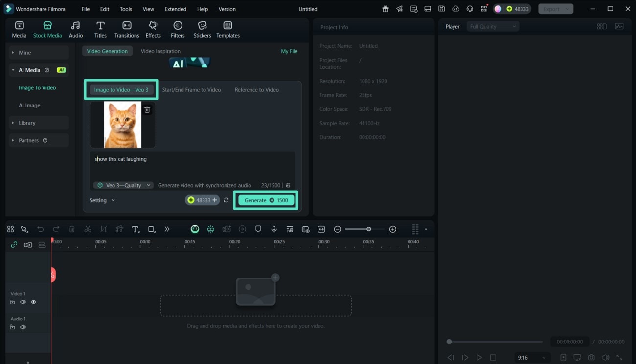Open the Media tab in the top toolbar
636x364 pixels.
[x=19, y=29]
